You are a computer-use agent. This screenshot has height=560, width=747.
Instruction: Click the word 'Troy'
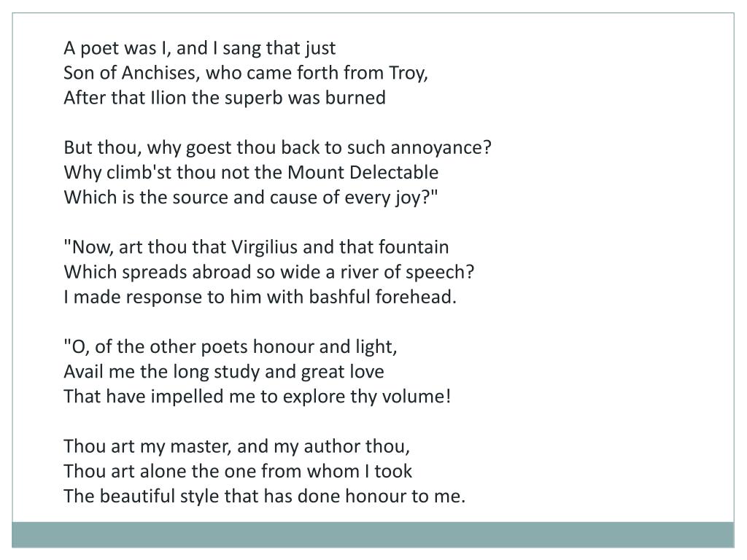point(409,74)
